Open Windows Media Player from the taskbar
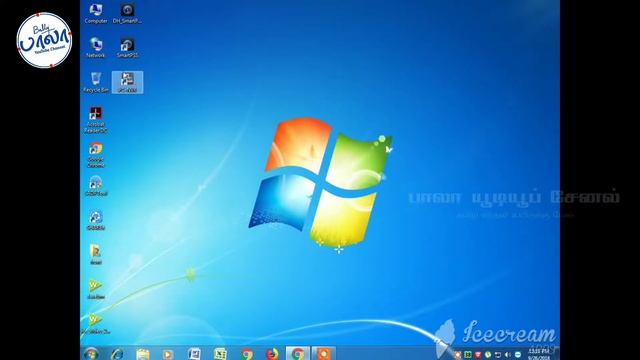Image resolution: width=640 pixels, height=360 pixels. click(168, 353)
